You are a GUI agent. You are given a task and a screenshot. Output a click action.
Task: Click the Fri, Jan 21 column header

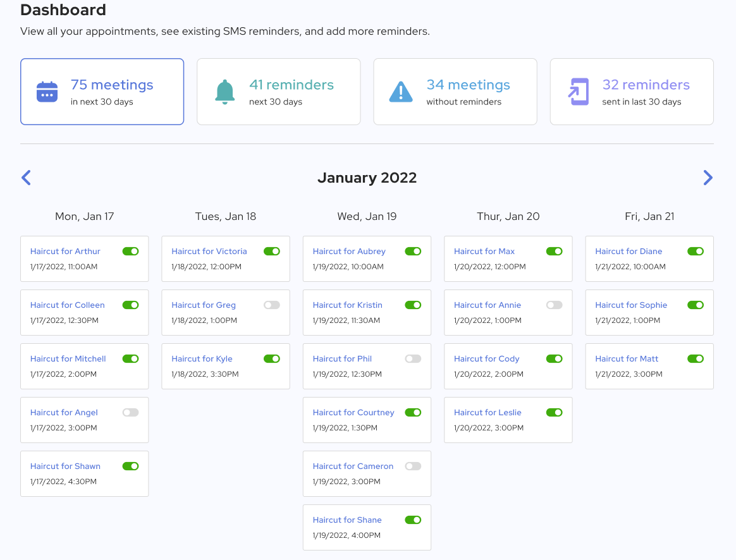(x=649, y=216)
